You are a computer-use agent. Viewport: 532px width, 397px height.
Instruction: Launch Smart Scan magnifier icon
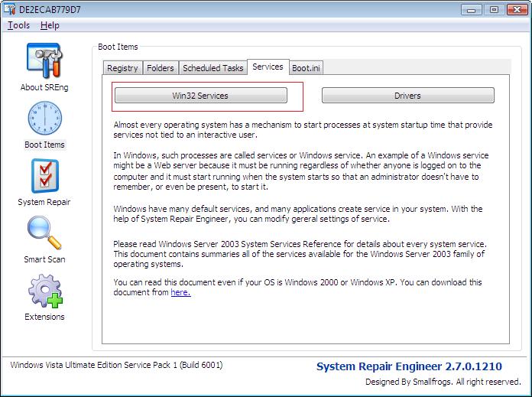pyautogui.click(x=44, y=234)
